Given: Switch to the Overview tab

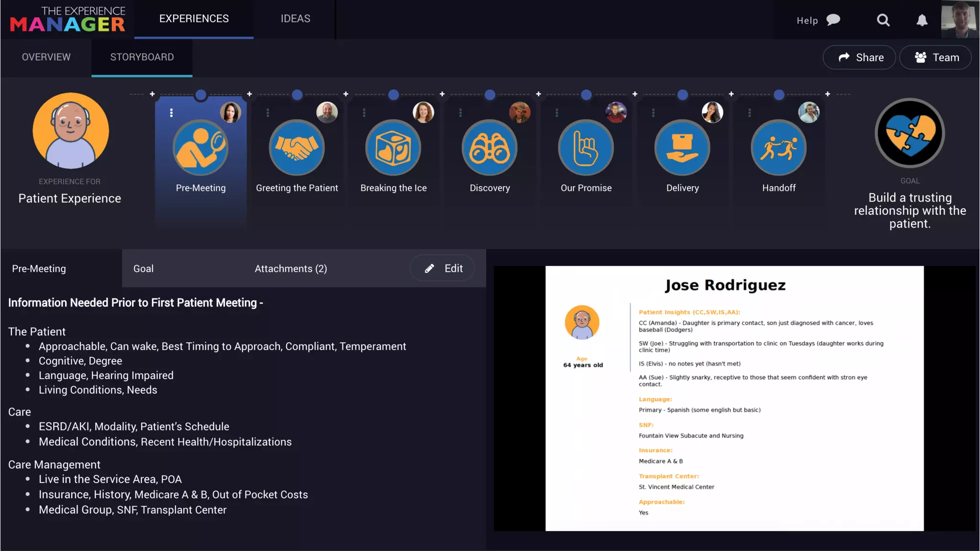Looking at the screenshot, I should 46,57.
